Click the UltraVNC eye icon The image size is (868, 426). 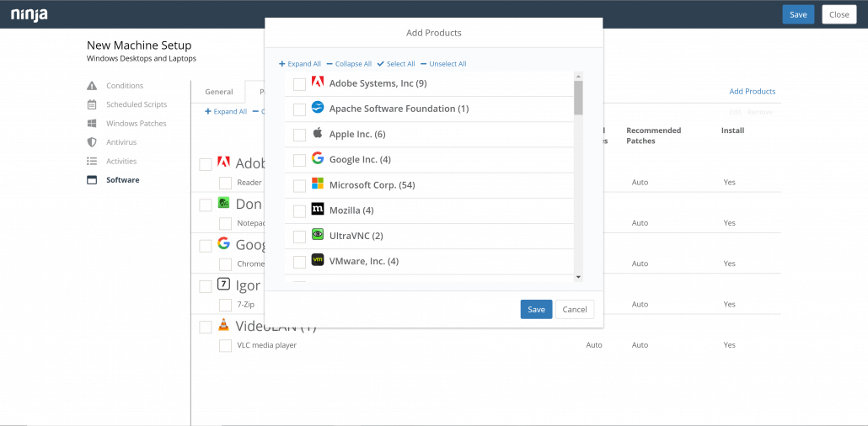318,235
